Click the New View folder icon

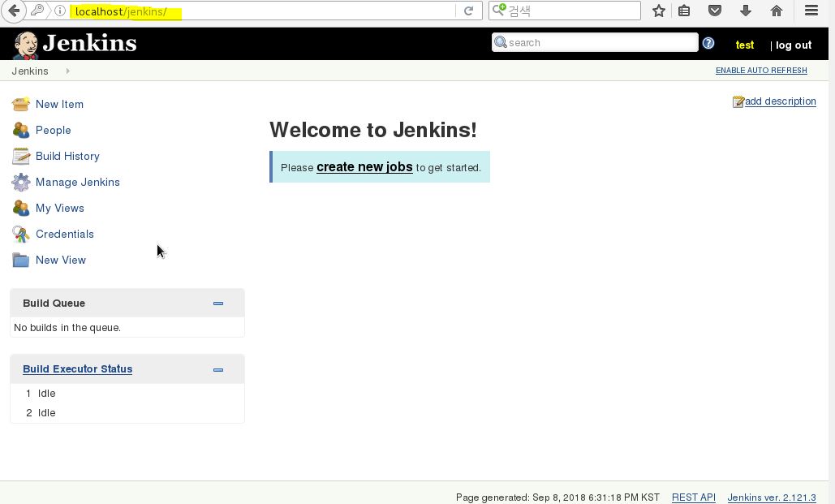(x=21, y=260)
